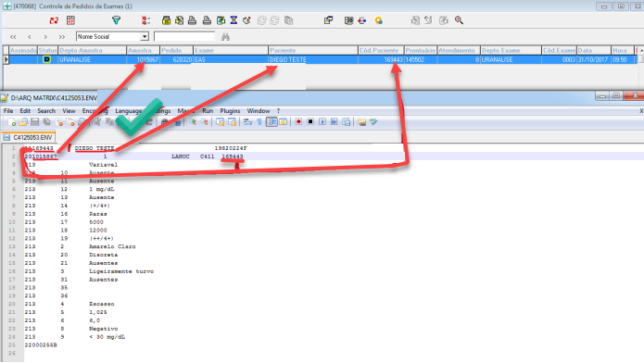The image size is (644, 363).
Task: Click the Zoom Out icon in Notepad++
Action: (204, 122)
